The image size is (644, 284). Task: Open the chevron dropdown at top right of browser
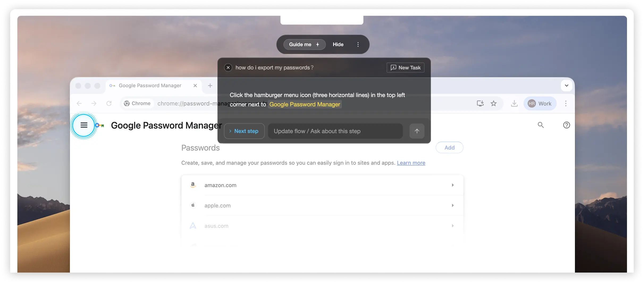click(566, 85)
